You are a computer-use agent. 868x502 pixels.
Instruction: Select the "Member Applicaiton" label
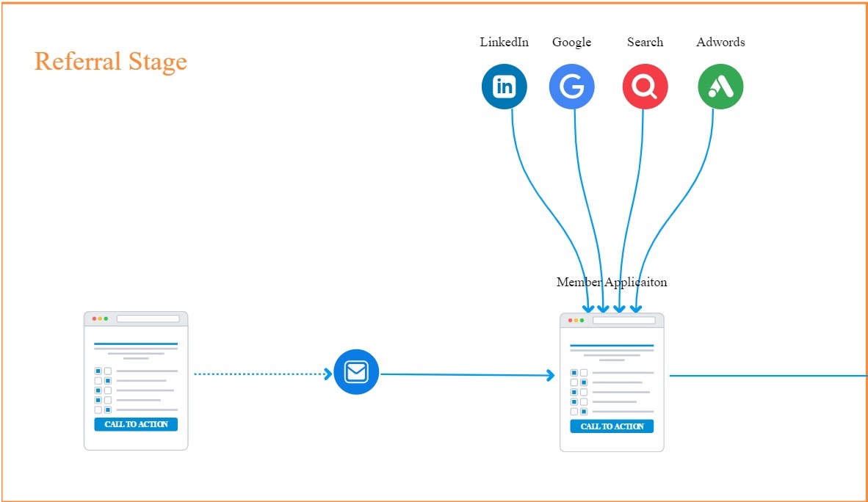pyautogui.click(x=612, y=283)
